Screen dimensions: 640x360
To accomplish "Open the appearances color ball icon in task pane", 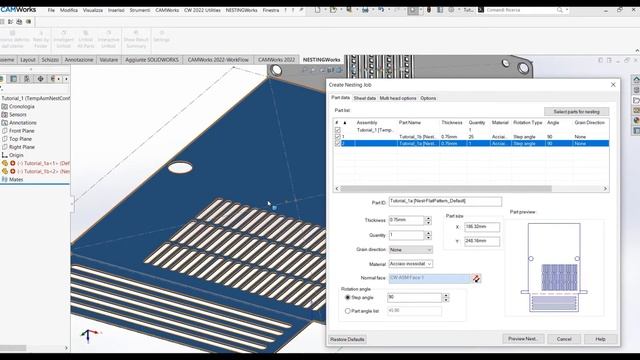I will coord(636,120).
